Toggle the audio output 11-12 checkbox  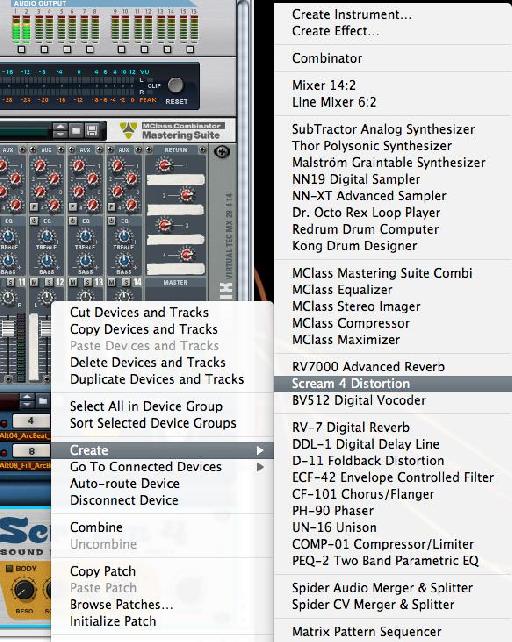point(144,50)
